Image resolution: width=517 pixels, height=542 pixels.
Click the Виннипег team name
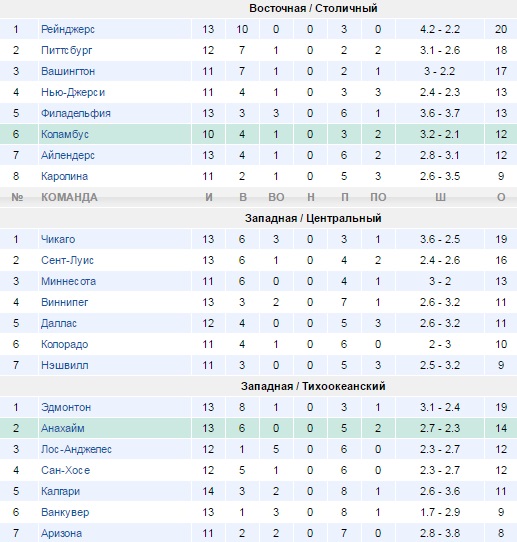[65, 302]
